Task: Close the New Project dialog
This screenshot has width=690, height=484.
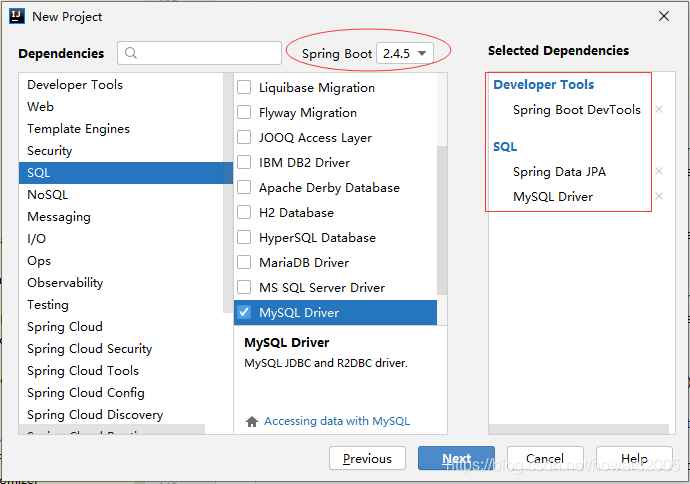Action: click(x=664, y=16)
